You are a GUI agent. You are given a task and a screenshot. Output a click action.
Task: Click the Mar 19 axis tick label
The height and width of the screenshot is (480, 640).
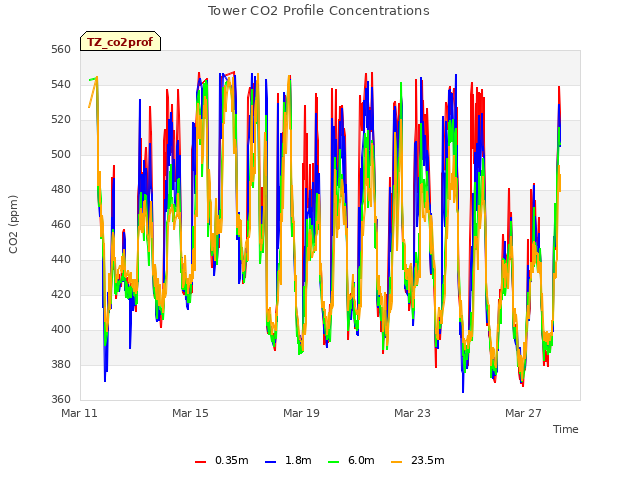(301, 413)
